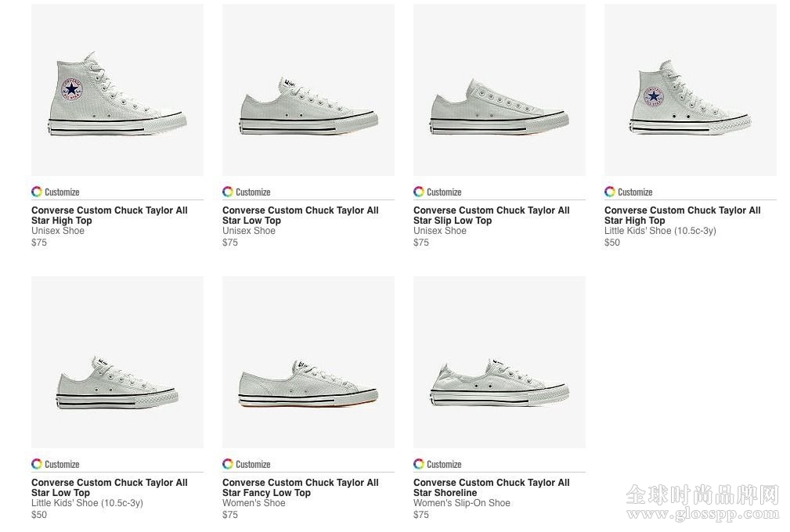
Task: Open the All Star Fancy Low Top title link
Action: (x=301, y=487)
